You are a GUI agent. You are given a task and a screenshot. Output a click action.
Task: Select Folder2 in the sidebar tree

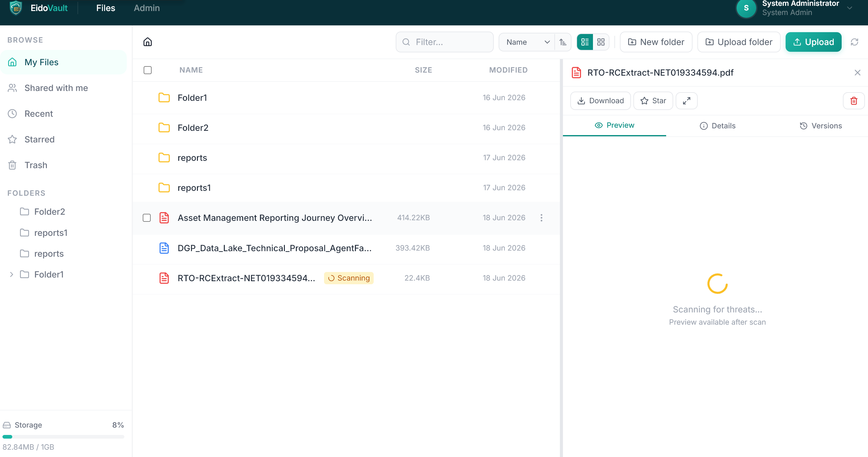[x=49, y=211]
